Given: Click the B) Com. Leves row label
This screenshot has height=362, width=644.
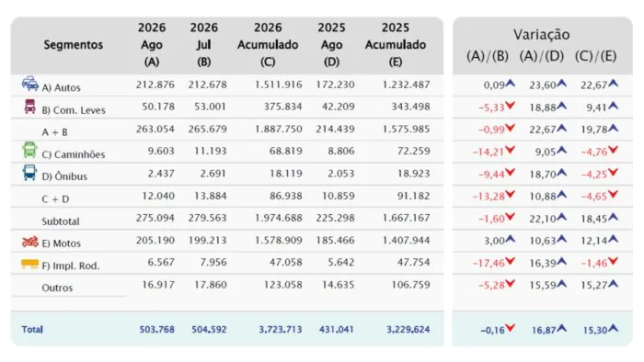Looking at the screenshot, I should (x=74, y=110).
